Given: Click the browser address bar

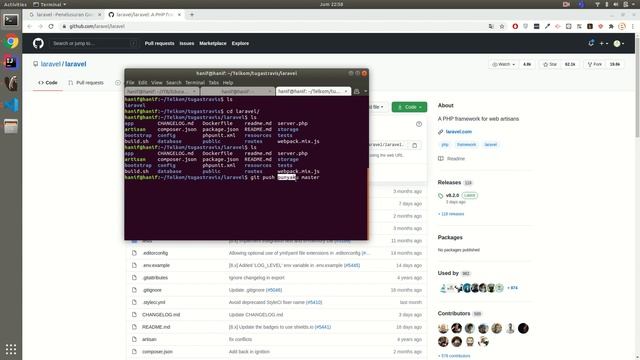Looking at the screenshot, I should 273,26.
